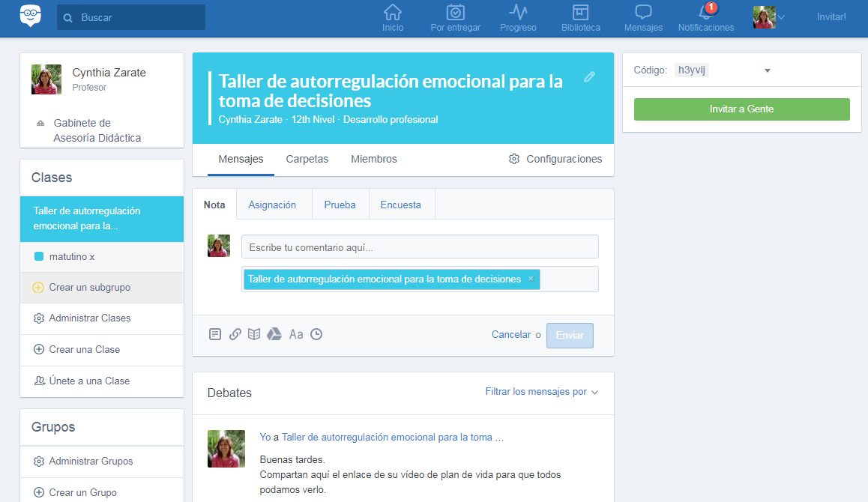Click the Cancelar link
Image resolution: width=868 pixels, height=502 pixels.
click(x=511, y=335)
